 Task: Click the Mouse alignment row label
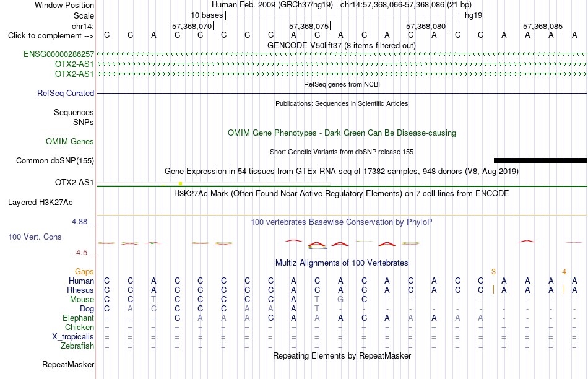82,300
